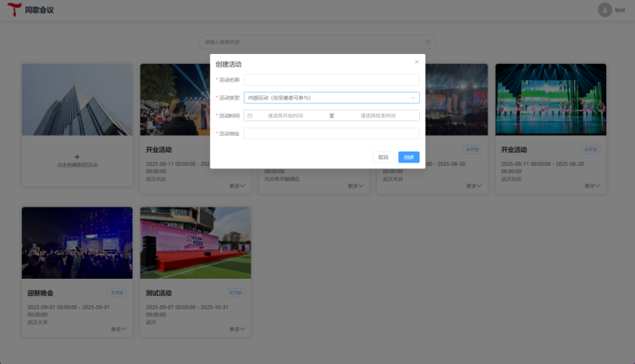Expand 更多 on the 迎新晚会 card
635x364 pixels.
(x=119, y=329)
